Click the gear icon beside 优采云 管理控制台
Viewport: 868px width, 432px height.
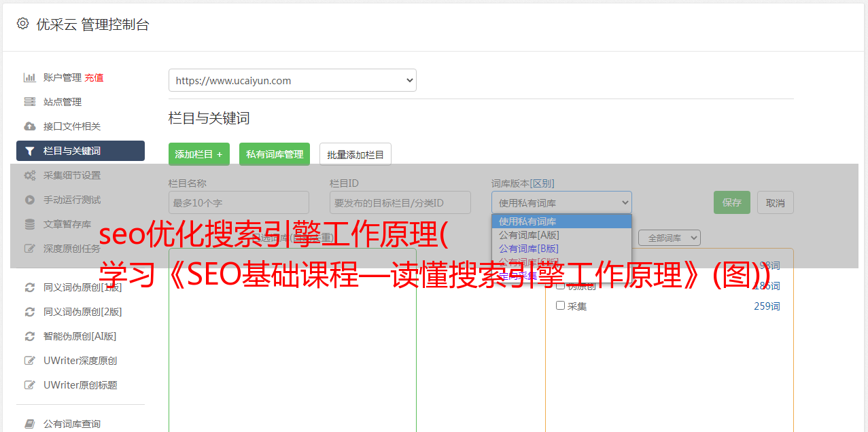[22, 24]
